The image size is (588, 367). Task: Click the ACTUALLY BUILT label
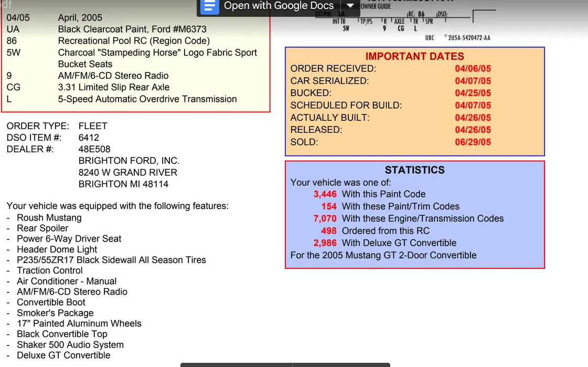coord(330,118)
